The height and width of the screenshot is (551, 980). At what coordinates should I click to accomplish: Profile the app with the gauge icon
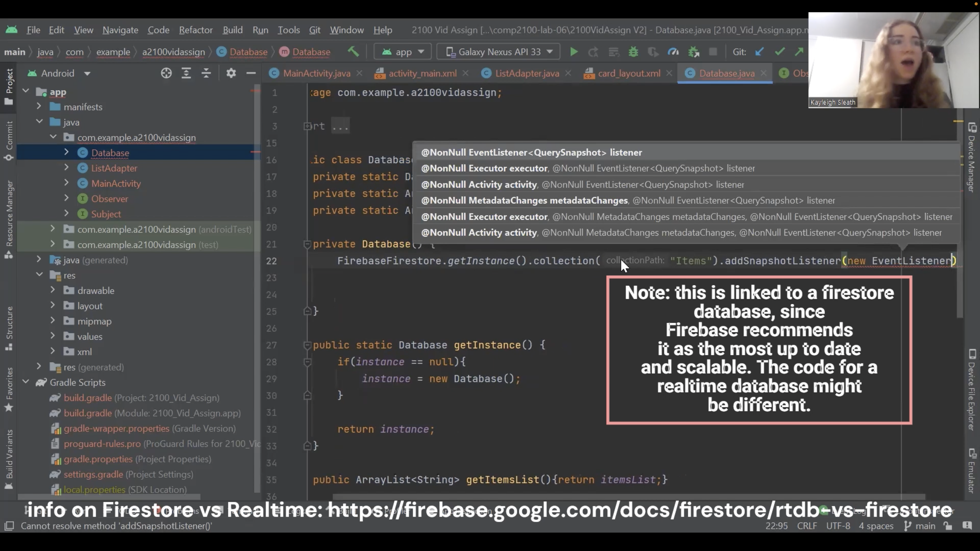click(673, 52)
